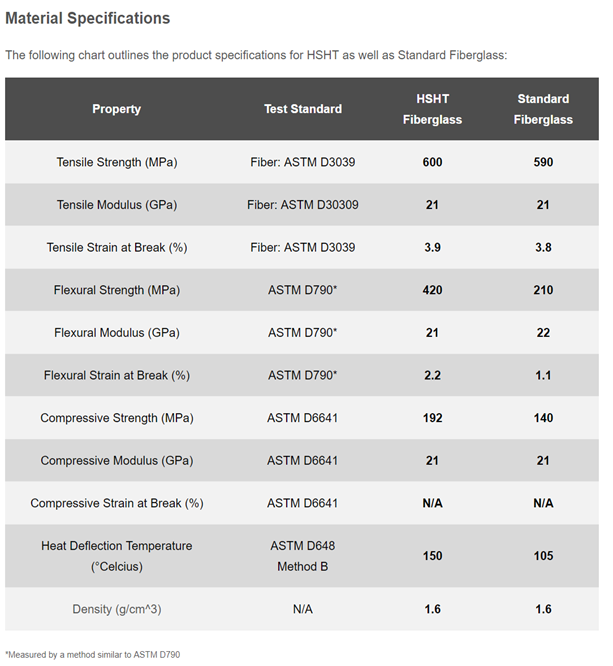This screenshot has width=613, height=666.
Task: Select the Tensile Strength (MPa) row label
Action: click(117, 162)
